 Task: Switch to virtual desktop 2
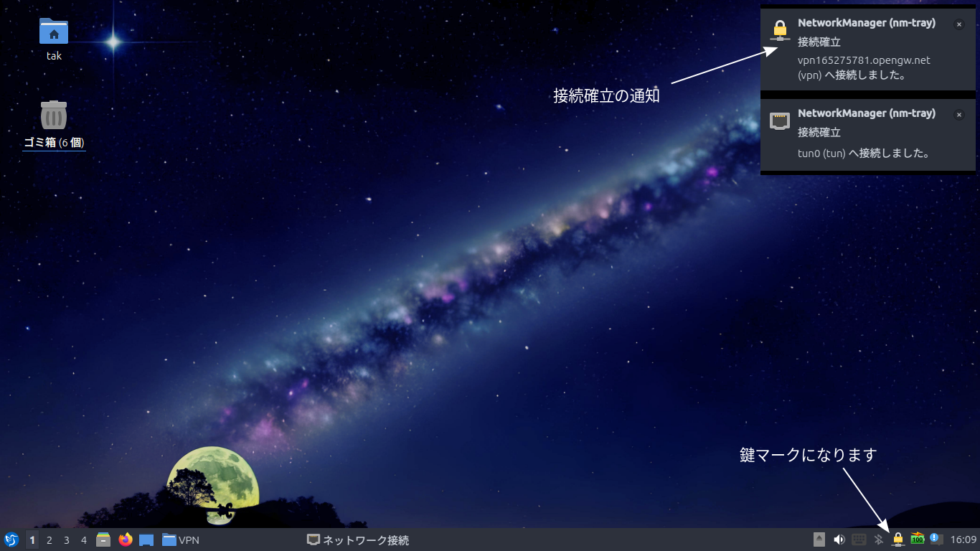click(49, 540)
